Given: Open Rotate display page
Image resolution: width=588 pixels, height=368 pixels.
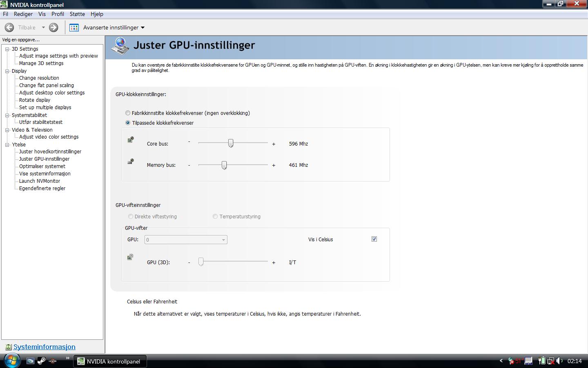Looking at the screenshot, I should (x=35, y=100).
